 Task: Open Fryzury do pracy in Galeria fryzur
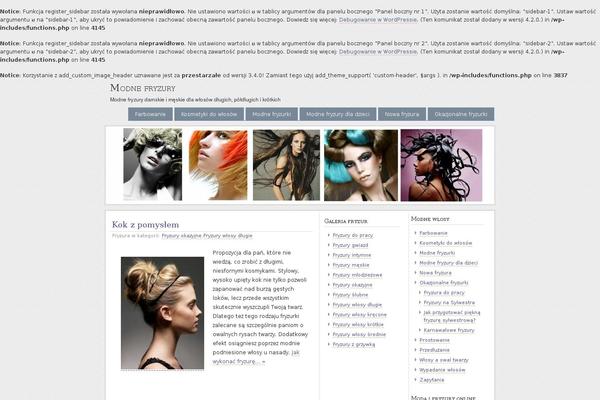click(353, 235)
